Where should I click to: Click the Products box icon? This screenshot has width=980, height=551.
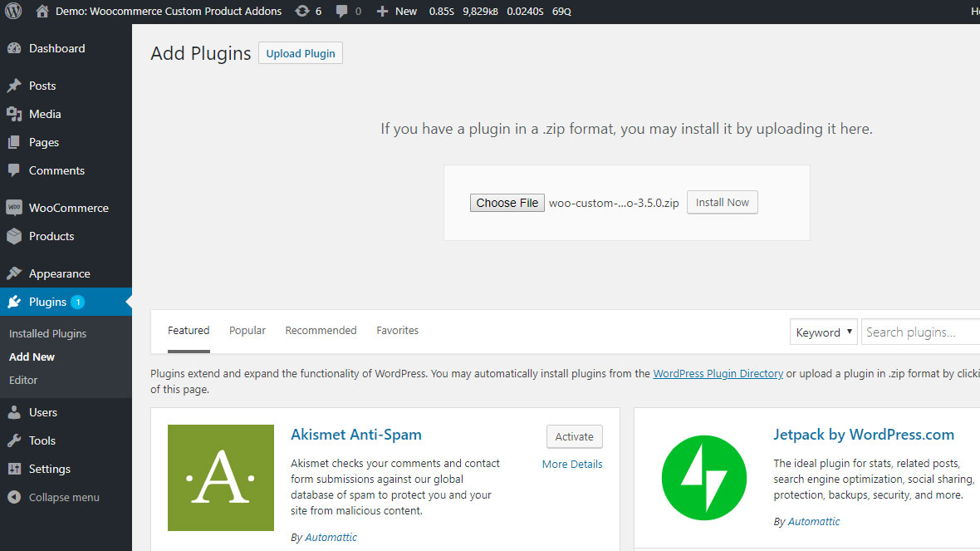click(x=14, y=236)
